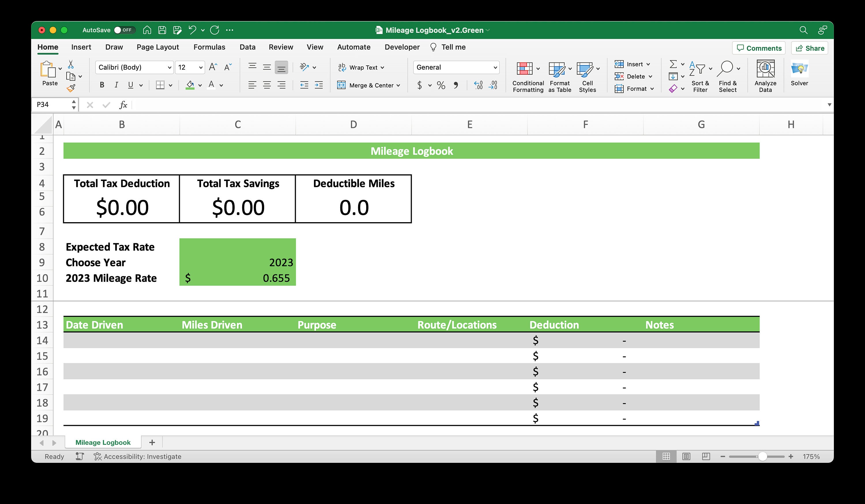Toggle underline formatting

click(130, 85)
